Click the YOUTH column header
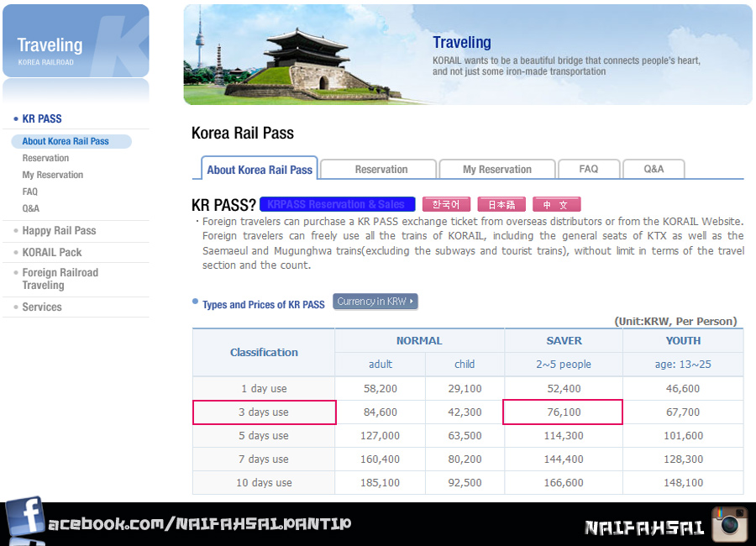The width and height of the screenshot is (756, 546). pos(683,340)
